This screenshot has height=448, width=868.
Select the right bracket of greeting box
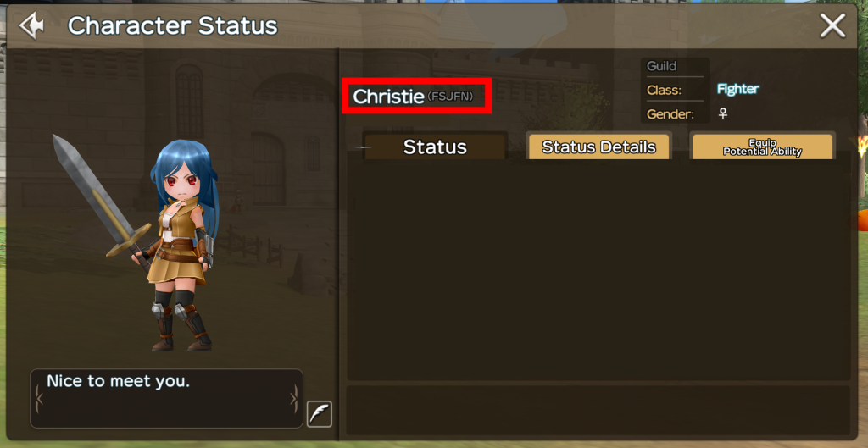click(294, 399)
